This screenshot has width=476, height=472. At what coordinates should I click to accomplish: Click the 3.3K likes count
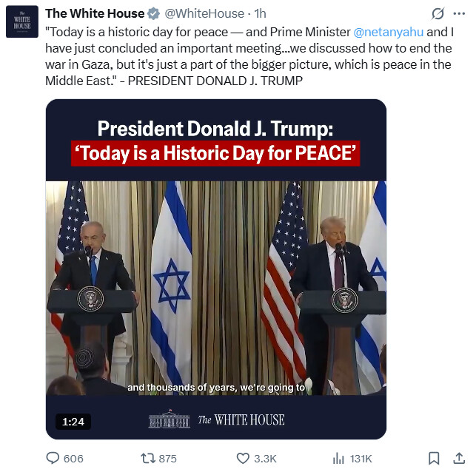click(x=264, y=458)
